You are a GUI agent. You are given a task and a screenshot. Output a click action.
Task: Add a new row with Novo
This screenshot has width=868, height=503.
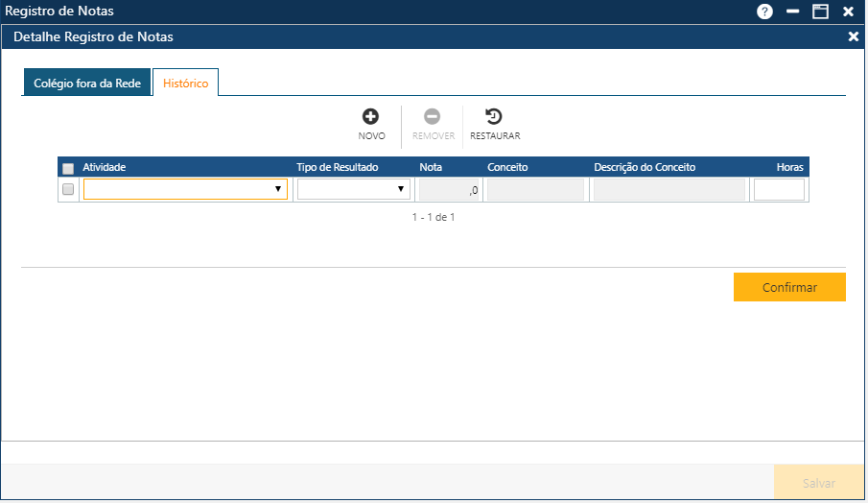click(x=371, y=117)
